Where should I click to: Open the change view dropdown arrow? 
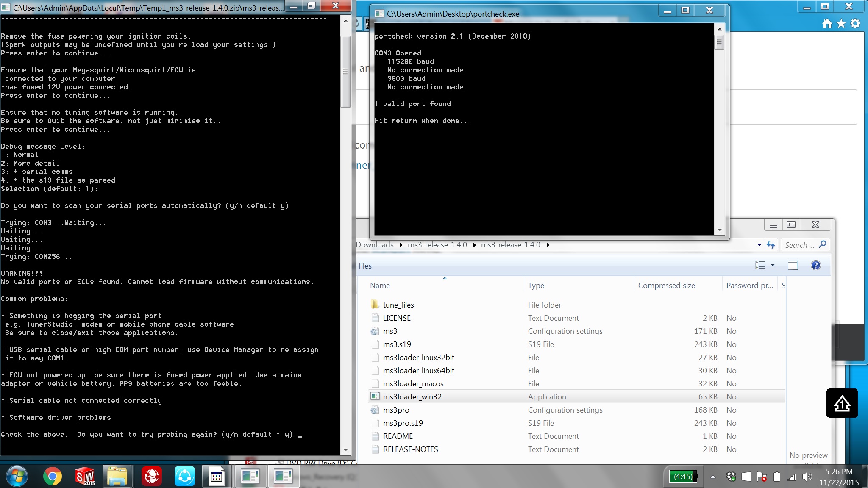tap(773, 265)
